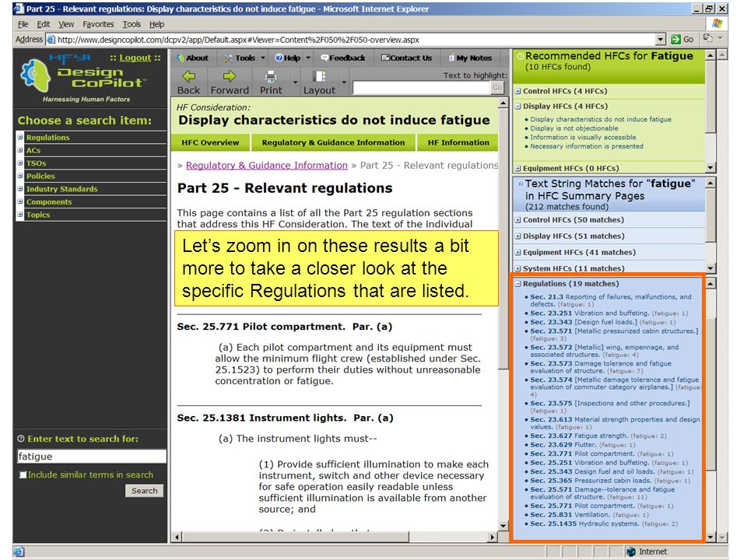Viewport: 747px width, 560px height.
Task: Click Regulatory & Guidance Information breadcrumb link
Action: click(266, 165)
